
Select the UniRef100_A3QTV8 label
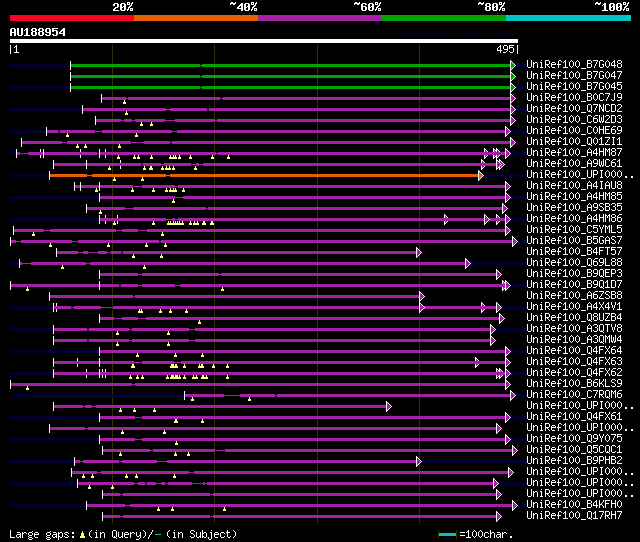(574, 329)
